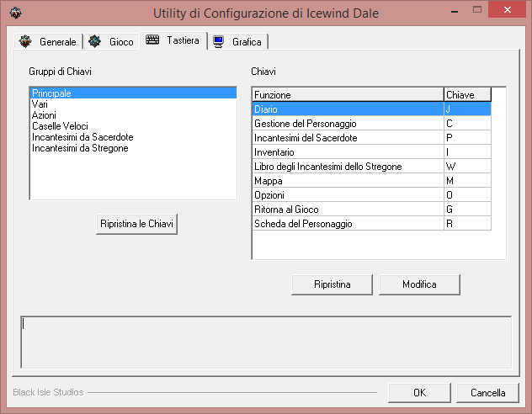Select the Scheda del Personaggio row

coord(371,224)
